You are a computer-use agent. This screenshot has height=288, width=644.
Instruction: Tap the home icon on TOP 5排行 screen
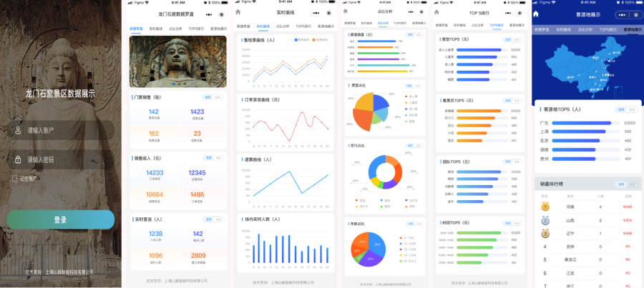coord(436,11)
